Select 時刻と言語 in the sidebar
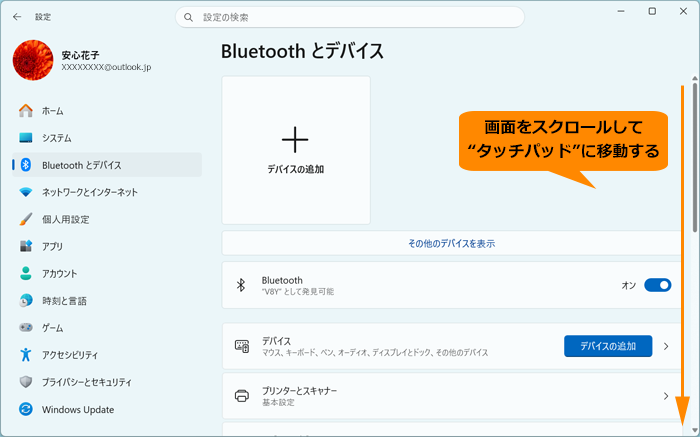This screenshot has width=700, height=437. tap(107, 301)
